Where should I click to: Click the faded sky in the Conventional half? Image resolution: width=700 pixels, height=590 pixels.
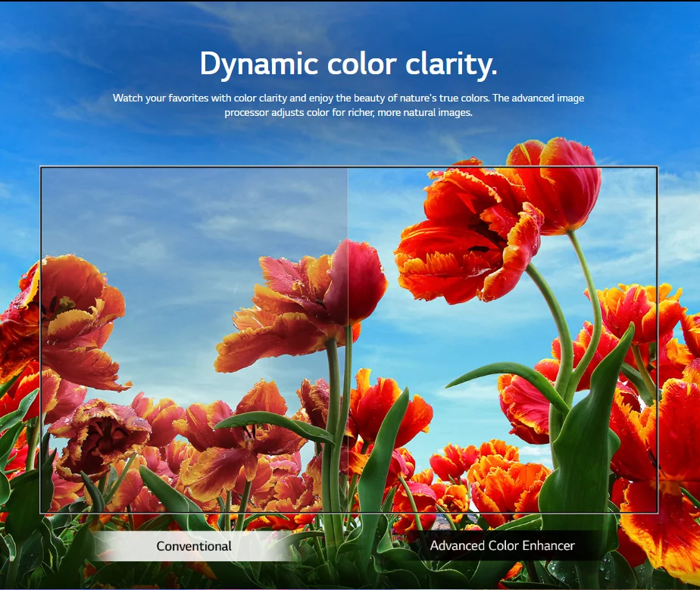(x=189, y=220)
